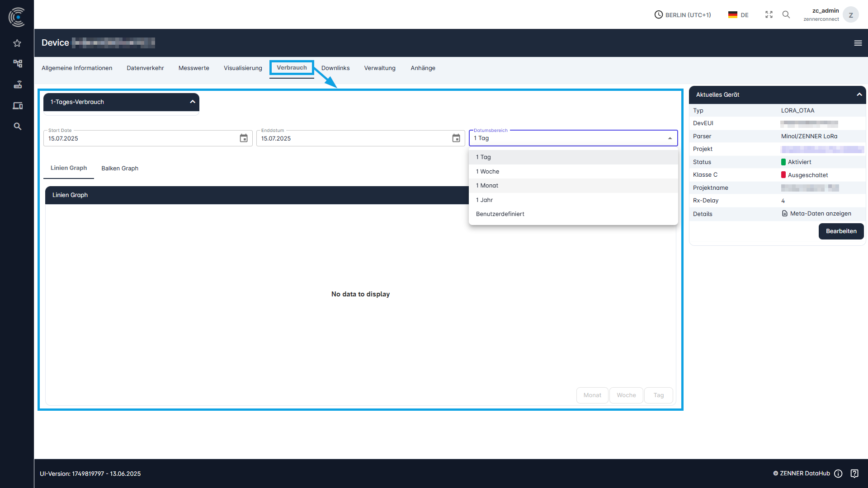This screenshot has height=488, width=868.
Task: Click the Bearbeiten button
Action: [841, 231]
